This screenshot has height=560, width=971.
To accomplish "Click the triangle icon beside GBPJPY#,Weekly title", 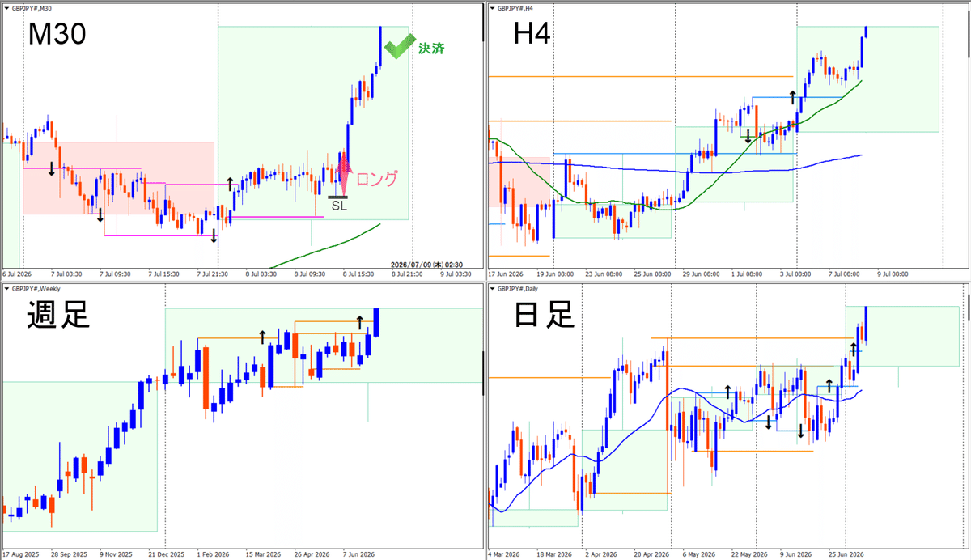I will 6,287.
